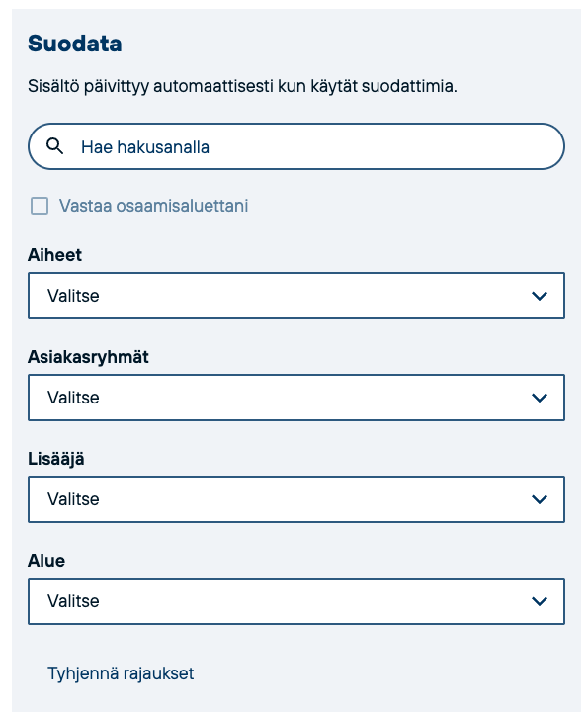Click the chevron arrow in Asiakasryhmät dropdown
Image resolution: width=588 pixels, height=716 pixels.
tap(540, 398)
